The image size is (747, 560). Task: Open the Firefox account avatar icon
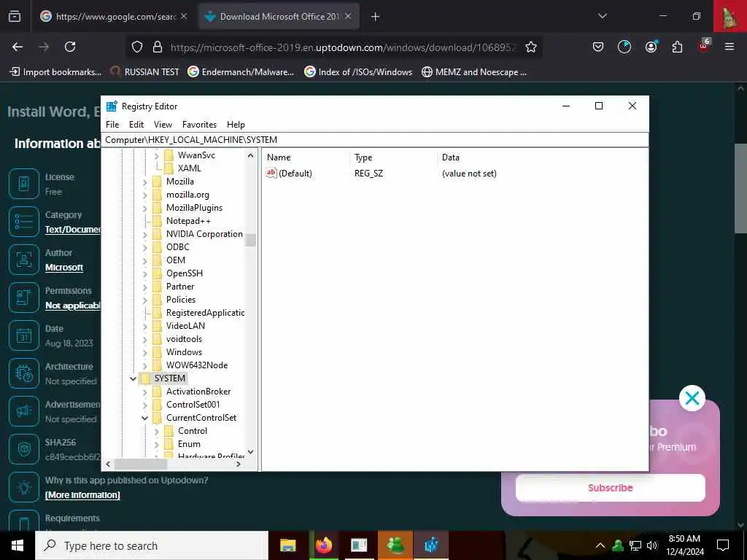click(651, 47)
